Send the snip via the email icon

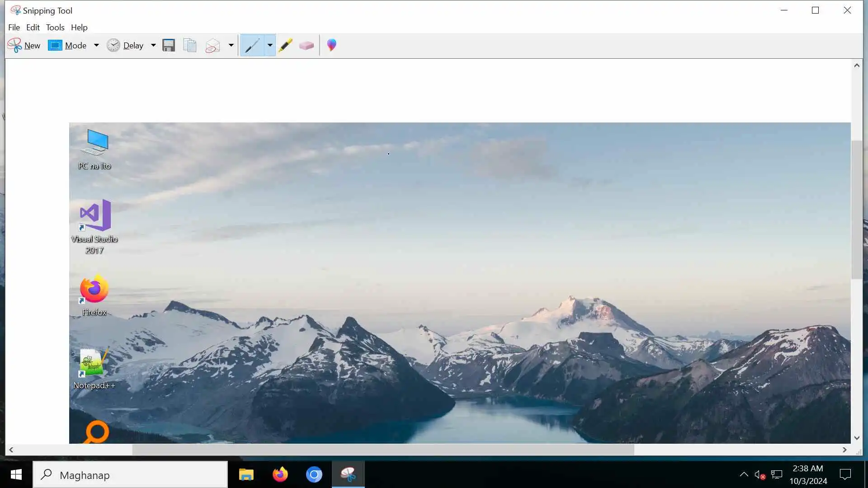[212, 45]
